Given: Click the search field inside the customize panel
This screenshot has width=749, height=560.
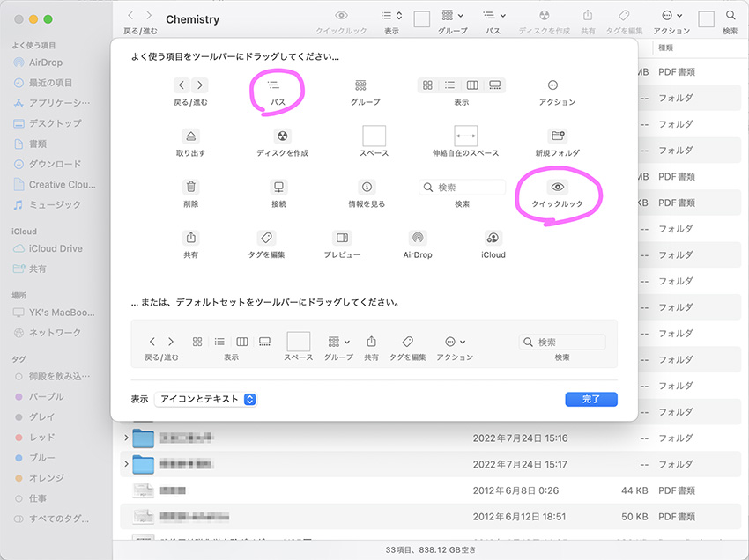Looking at the screenshot, I should pyautogui.click(x=462, y=186).
